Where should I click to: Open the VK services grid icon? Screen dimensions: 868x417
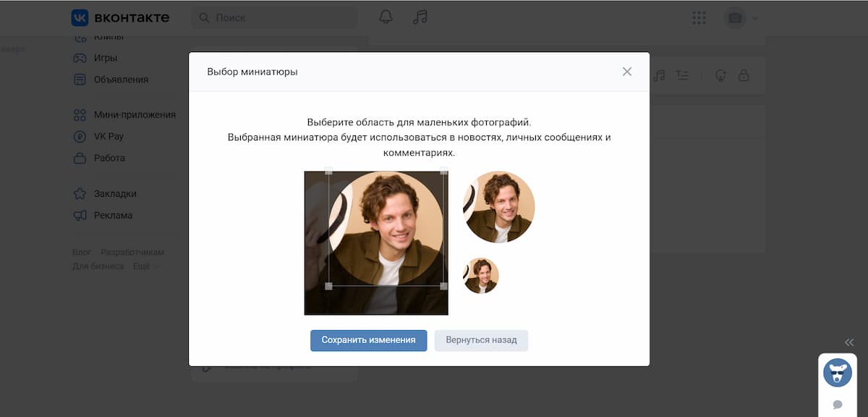click(699, 17)
